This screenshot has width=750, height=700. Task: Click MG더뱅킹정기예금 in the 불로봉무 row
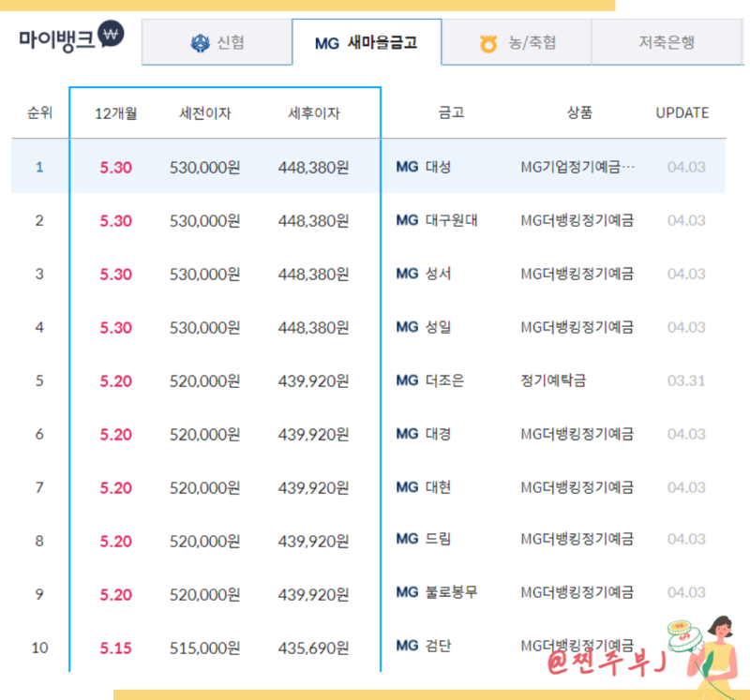click(577, 592)
